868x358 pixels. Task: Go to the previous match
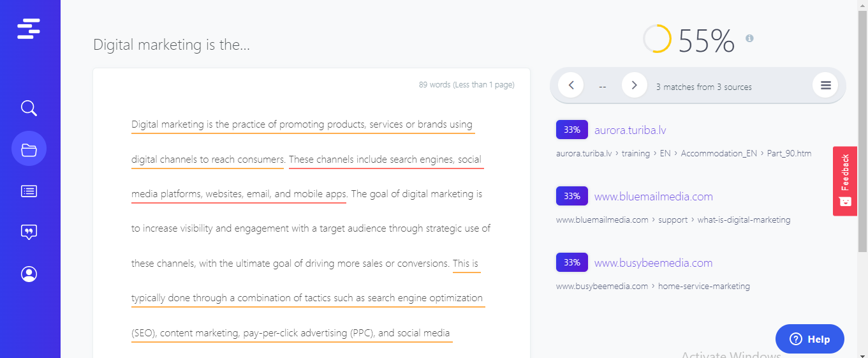(x=571, y=85)
